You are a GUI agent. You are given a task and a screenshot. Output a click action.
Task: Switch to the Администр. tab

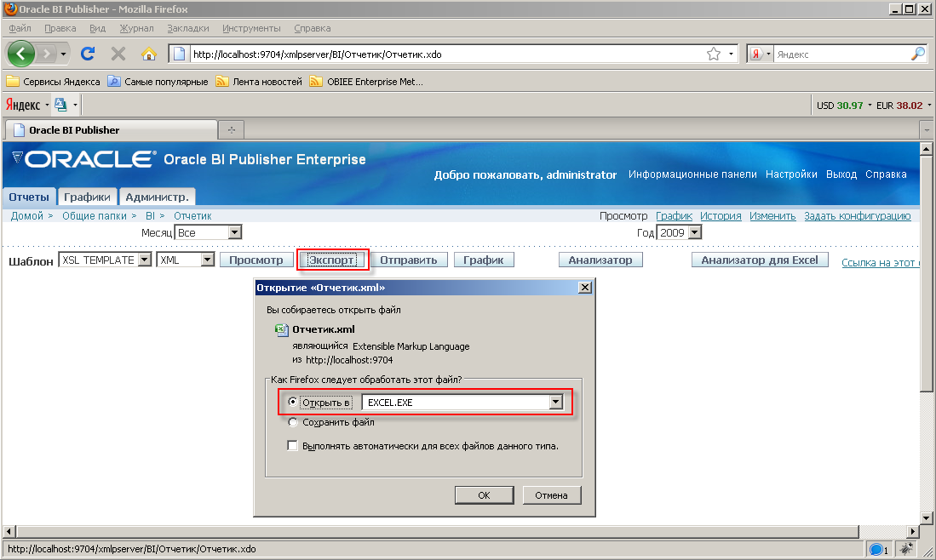click(x=157, y=197)
